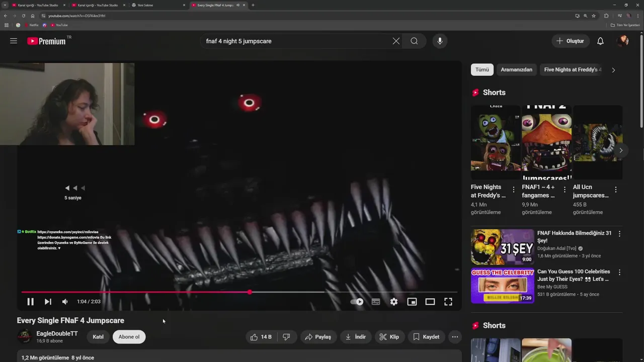Screen dimensions: 644x362
Task: Select the Tümü filter chip
Action: tap(482, 70)
